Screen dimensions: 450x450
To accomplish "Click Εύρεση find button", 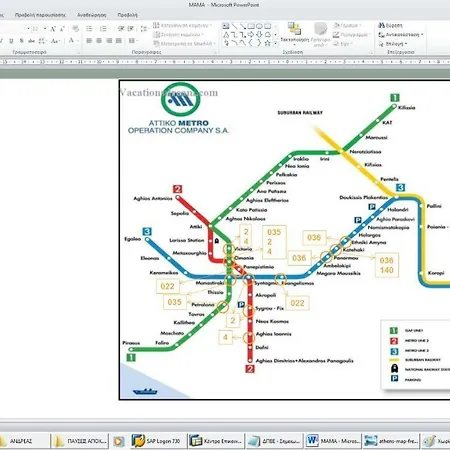I will click(x=390, y=25).
